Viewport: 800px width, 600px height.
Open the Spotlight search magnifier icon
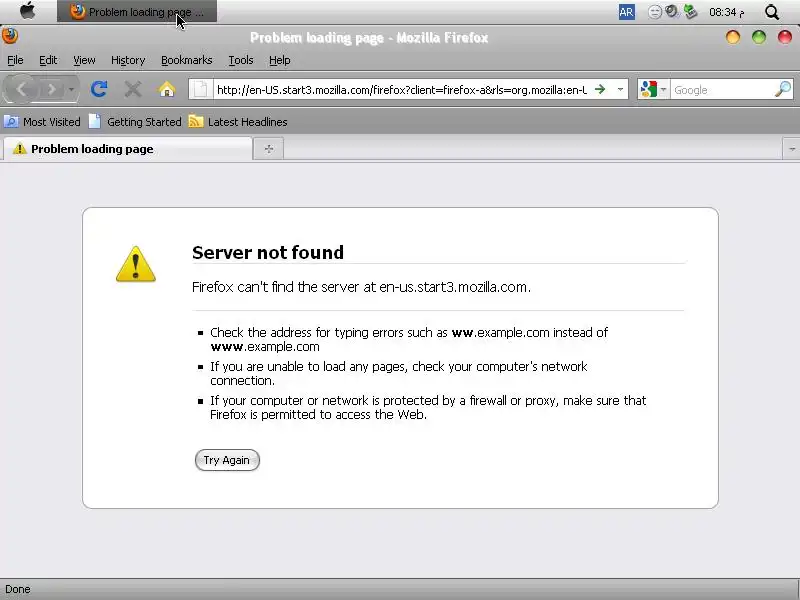(772, 12)
